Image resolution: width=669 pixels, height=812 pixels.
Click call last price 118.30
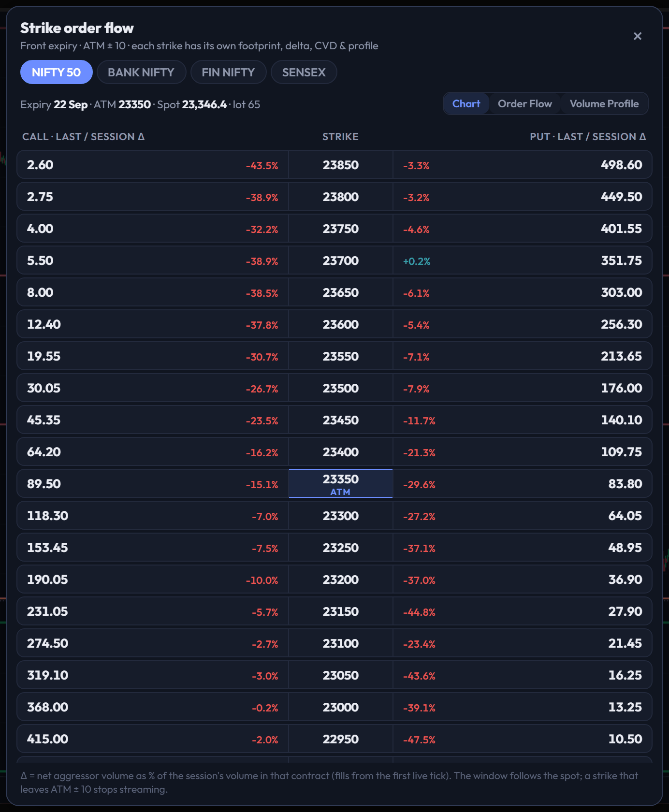(x=48, y=516)
